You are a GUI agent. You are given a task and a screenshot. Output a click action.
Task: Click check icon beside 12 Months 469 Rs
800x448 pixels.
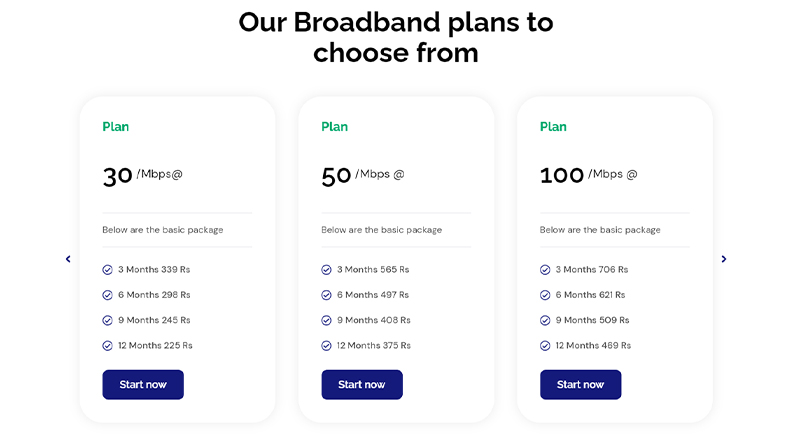[x=545, y=346]
